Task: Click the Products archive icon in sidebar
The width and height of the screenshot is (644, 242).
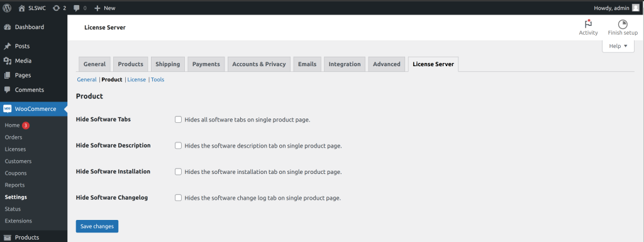Action: (x=8, y=238)
